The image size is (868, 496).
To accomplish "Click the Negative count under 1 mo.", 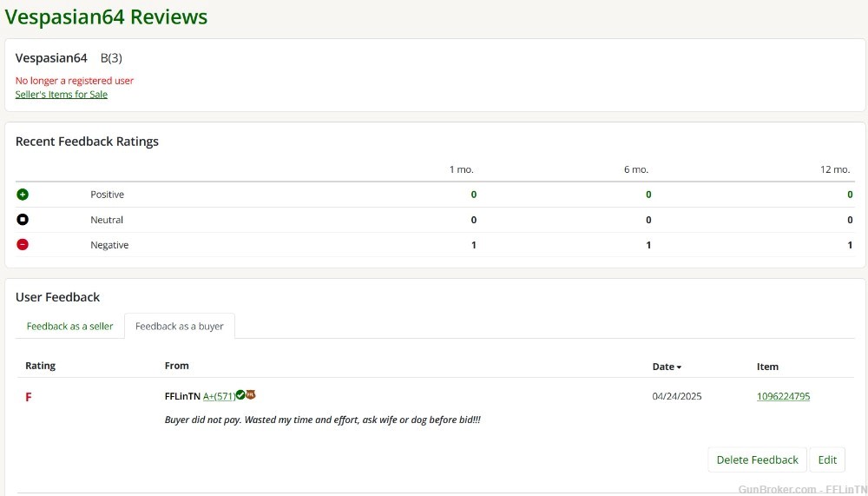I will 474,245.
